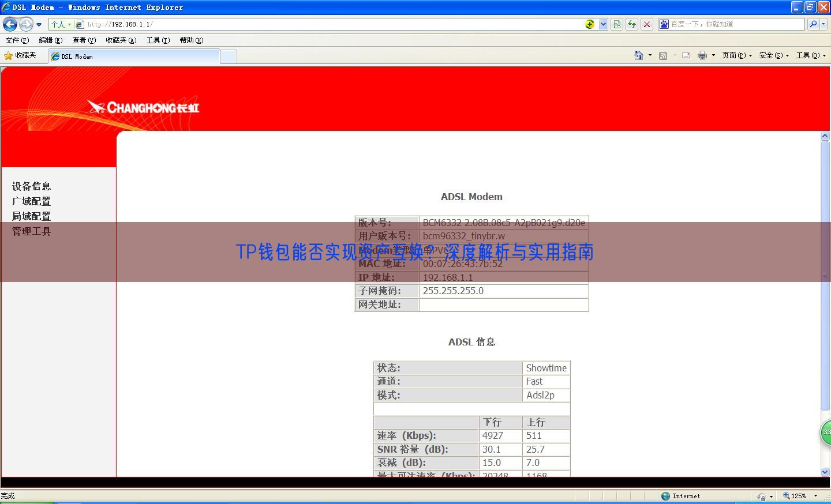This screenshot has height=504, width=831.
Task: Open the 帮助(H) menu
Action: (191, 40)
